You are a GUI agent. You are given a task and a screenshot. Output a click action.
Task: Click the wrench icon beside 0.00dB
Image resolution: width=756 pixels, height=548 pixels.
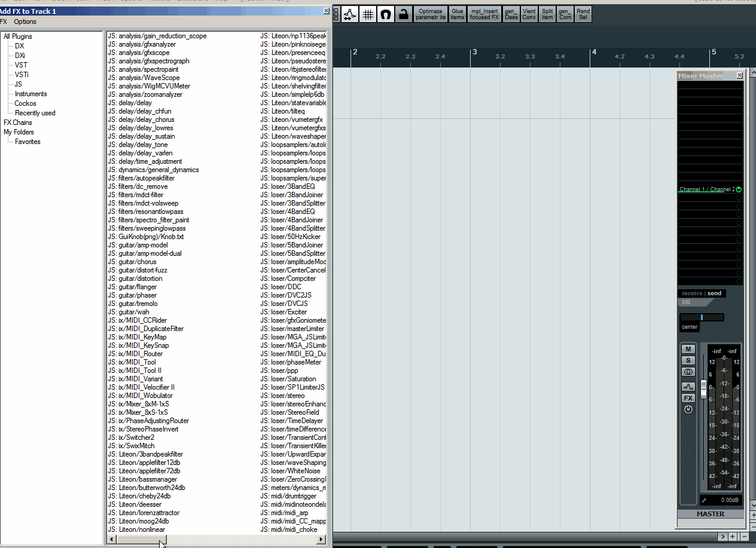coord(705,500)
